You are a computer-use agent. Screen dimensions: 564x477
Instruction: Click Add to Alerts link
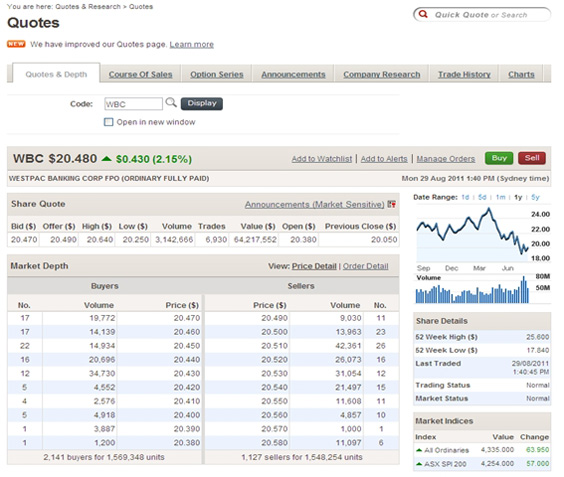[384, 159]
